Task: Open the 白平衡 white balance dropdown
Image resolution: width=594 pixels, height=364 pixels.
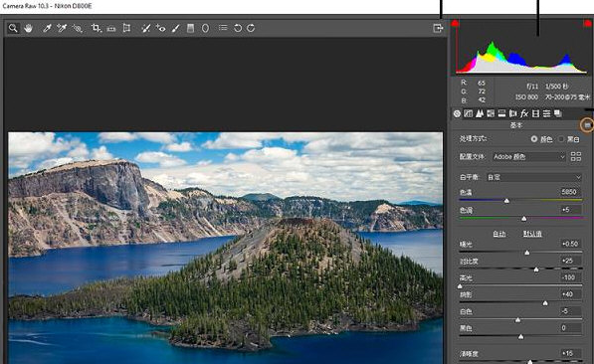Action: [x=533, y=177]
